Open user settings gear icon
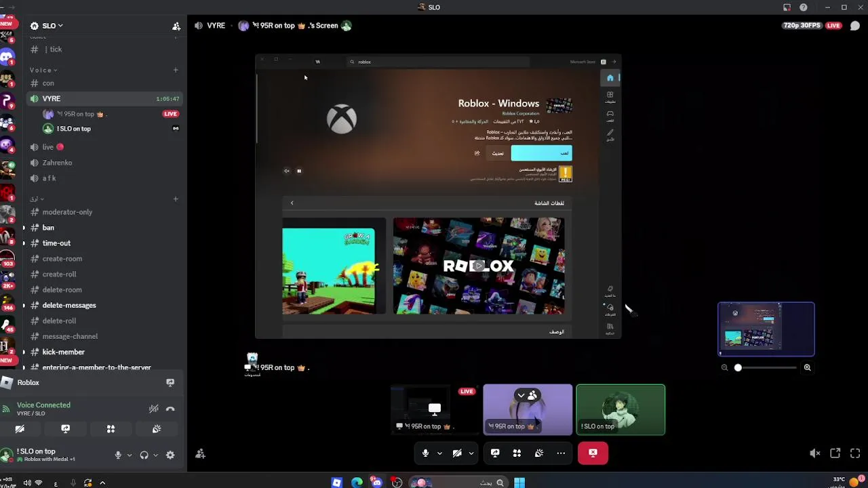This screenshot has height=488, width=868. (x=170, y=455)
